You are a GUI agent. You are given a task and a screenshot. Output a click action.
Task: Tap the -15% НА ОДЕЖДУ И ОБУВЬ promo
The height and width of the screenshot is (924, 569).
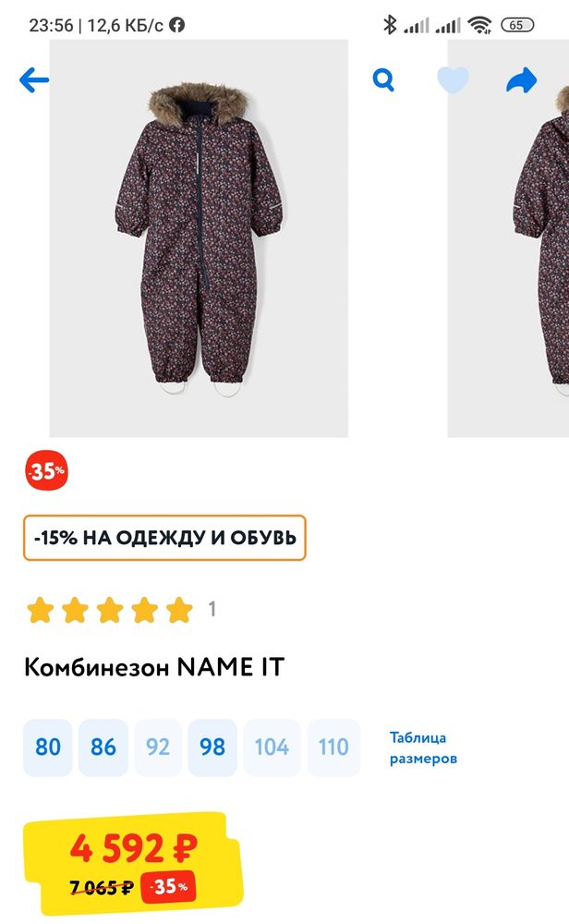point(165,537)
